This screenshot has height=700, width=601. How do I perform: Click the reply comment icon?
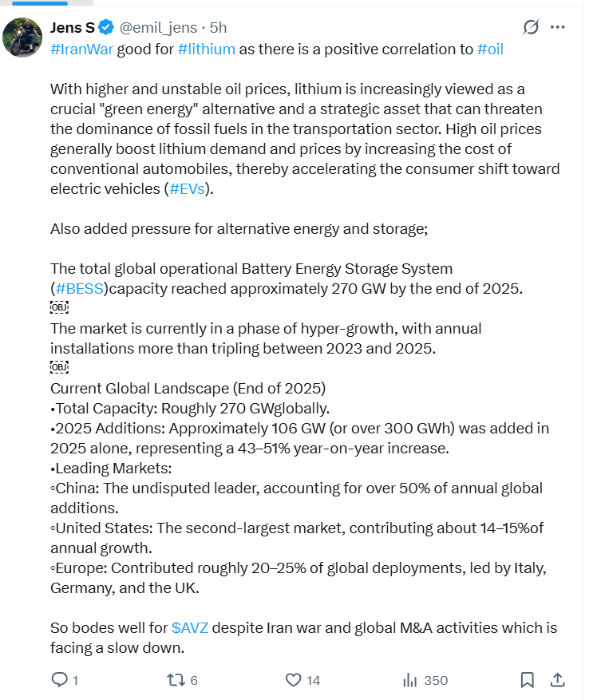pos(60,680)
